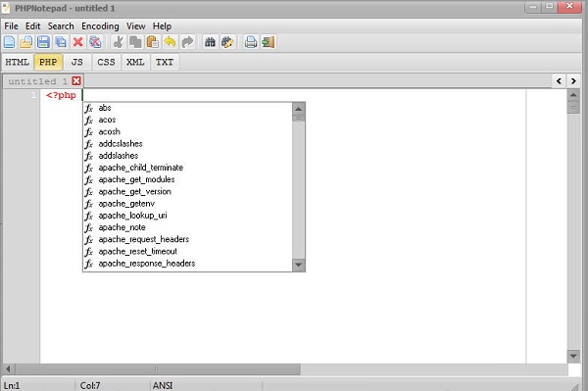Open the View menu
The image size is (588, 391).
(x=136, y=26)
